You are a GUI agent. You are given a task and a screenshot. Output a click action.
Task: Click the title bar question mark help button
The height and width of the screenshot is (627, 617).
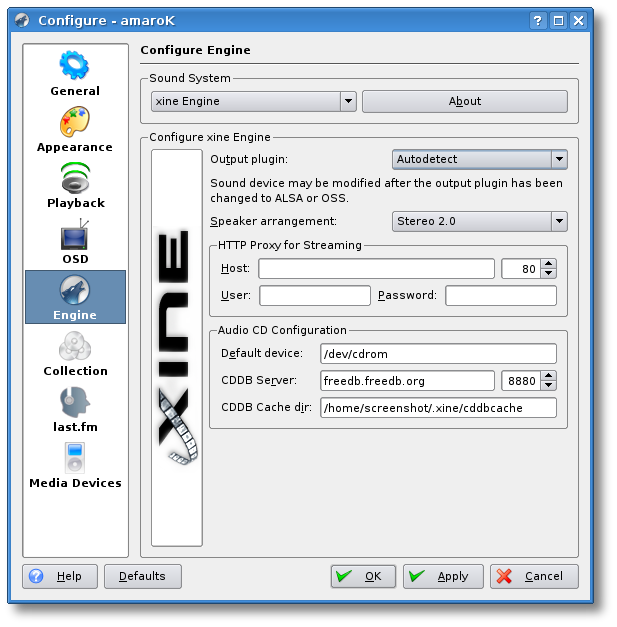(540, 20)
